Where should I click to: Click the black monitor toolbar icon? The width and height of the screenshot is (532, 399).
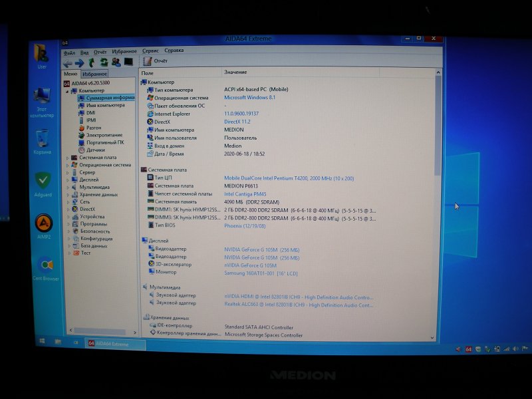coord(128,62)
